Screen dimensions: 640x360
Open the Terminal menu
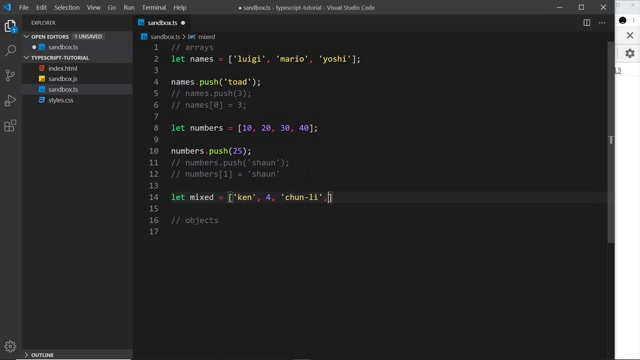(153, 7)
